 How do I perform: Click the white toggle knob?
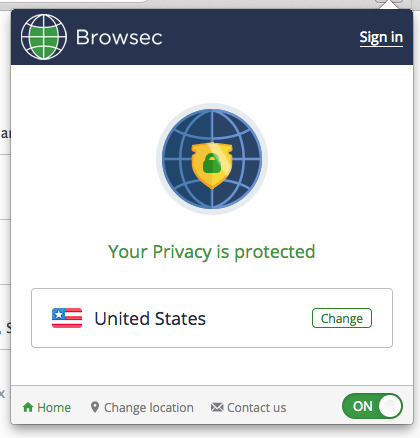click(390, 406)
